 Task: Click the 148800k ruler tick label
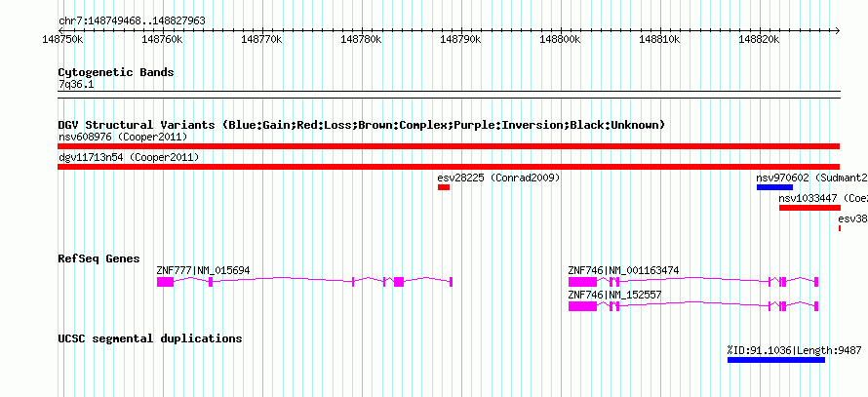click(560, 40)
